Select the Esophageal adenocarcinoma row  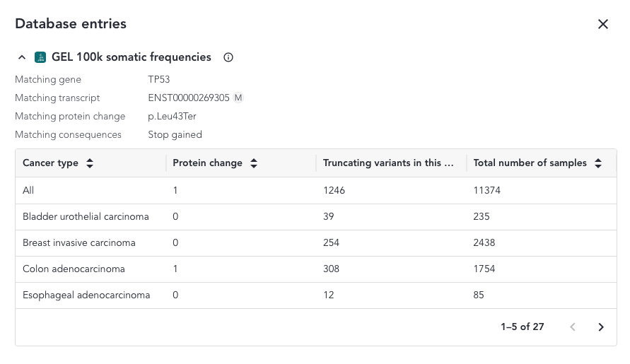86,295
